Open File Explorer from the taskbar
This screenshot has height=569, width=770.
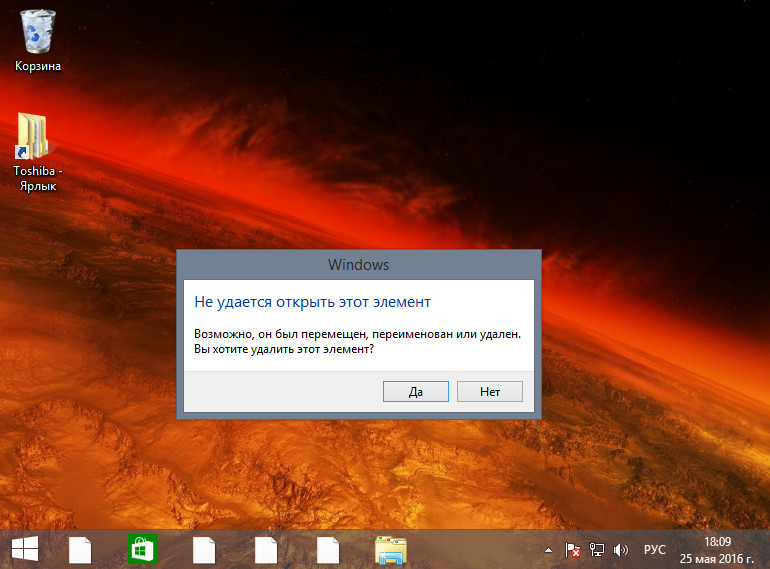[390, 550]
